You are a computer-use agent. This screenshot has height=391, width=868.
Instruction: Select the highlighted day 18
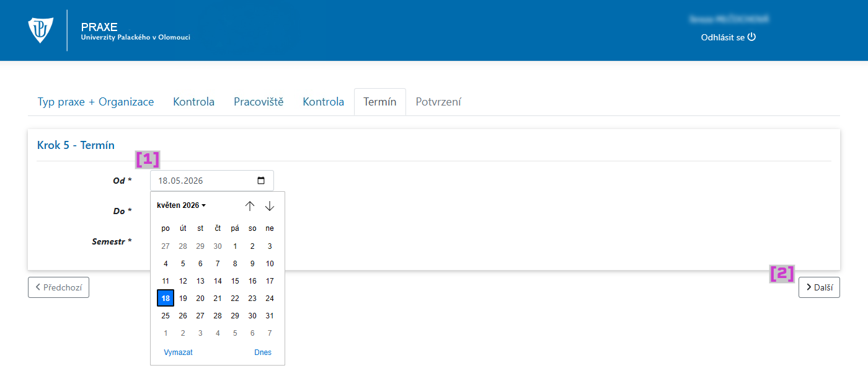[x=166, y=299]
